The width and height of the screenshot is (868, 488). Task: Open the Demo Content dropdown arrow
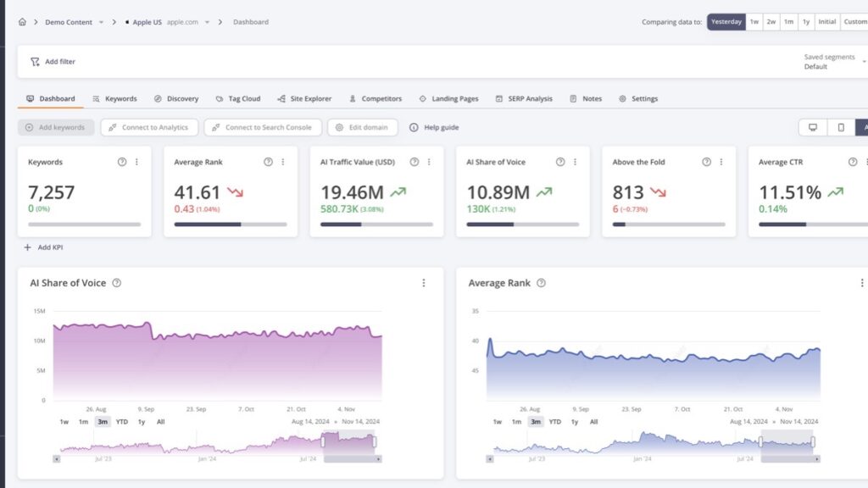[101, 22]
